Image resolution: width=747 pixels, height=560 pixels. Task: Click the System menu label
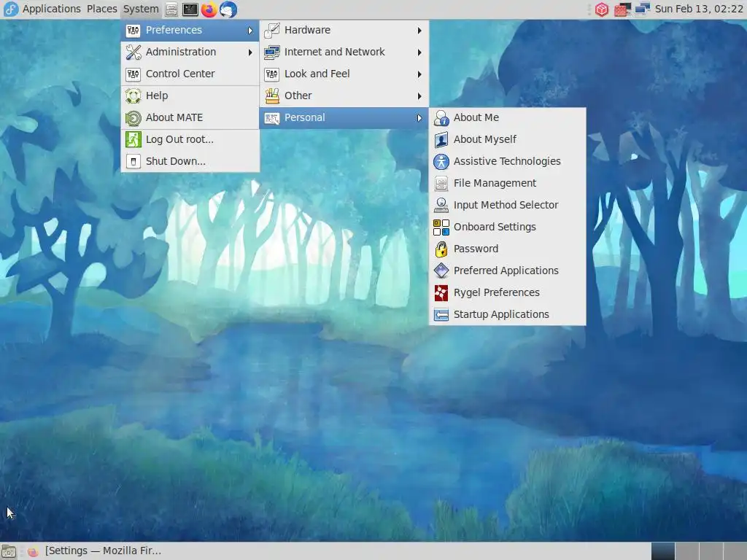[141, 9]
